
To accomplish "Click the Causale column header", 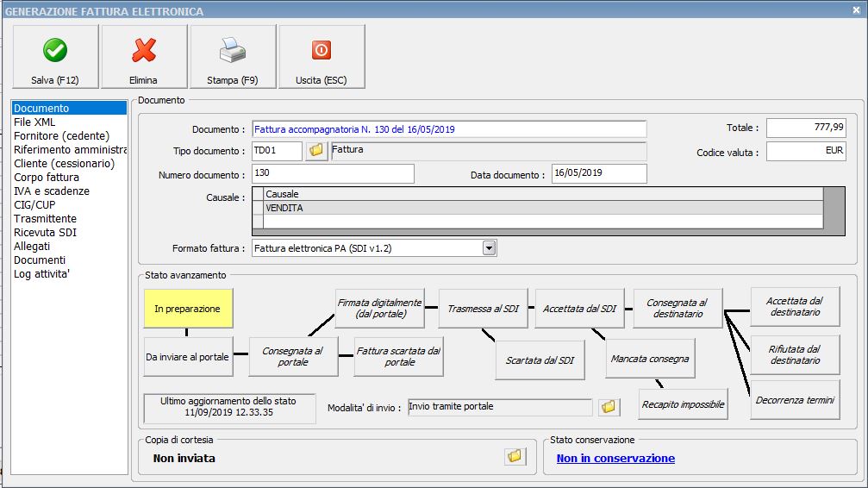I will pos(542,194).
